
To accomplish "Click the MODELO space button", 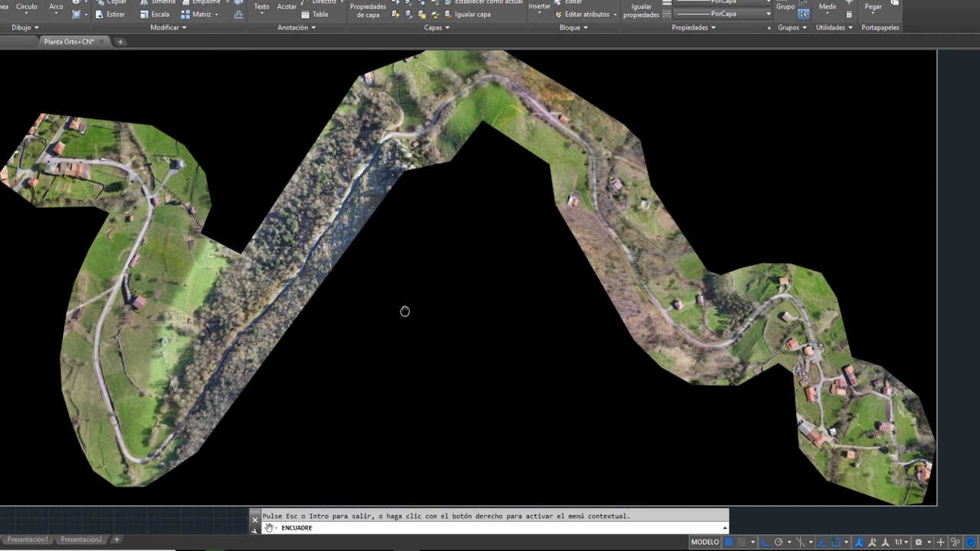I will coord(705,542).
